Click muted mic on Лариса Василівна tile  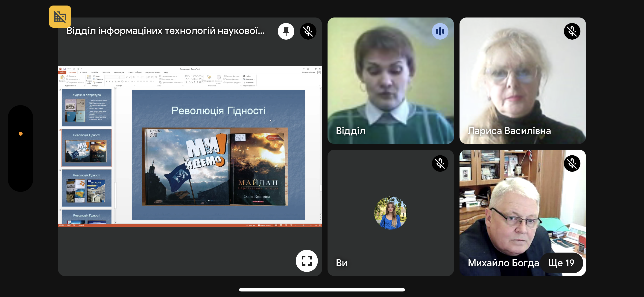[x=572, y=31]
